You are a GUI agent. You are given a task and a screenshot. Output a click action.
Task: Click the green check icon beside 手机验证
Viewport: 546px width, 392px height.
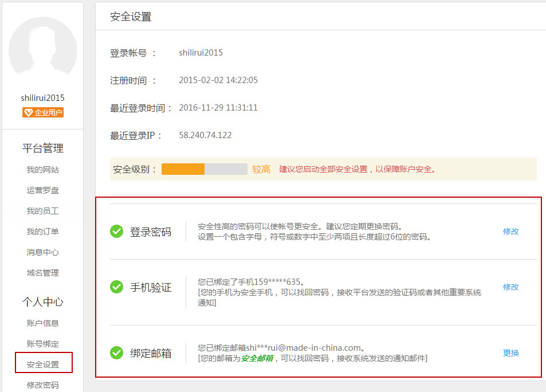tap(116, 287)
